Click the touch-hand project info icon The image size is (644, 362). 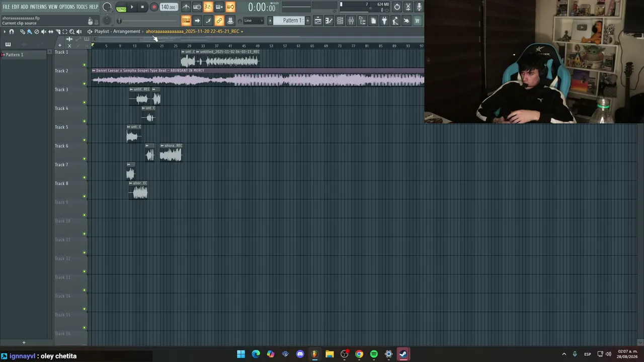[x=407, y=21]
